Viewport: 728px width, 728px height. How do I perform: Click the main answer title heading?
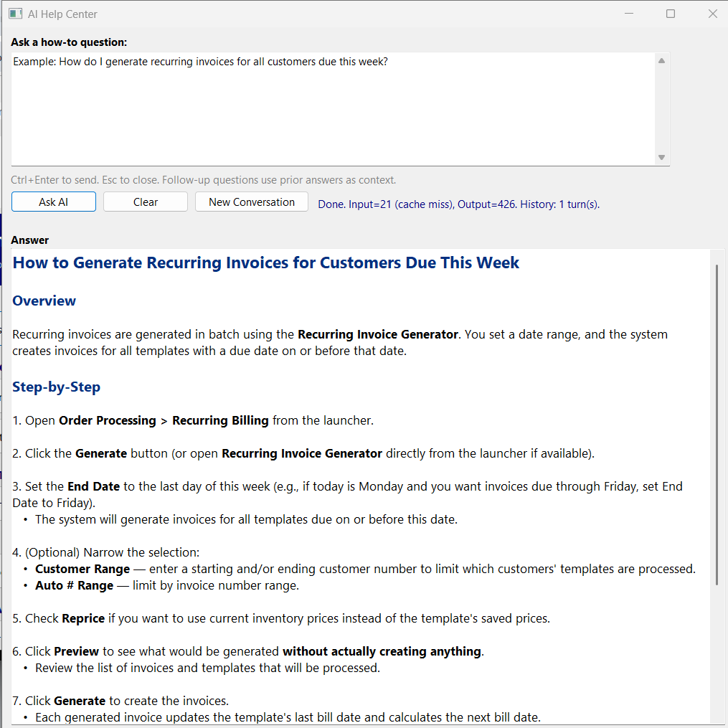click(265, 263)
